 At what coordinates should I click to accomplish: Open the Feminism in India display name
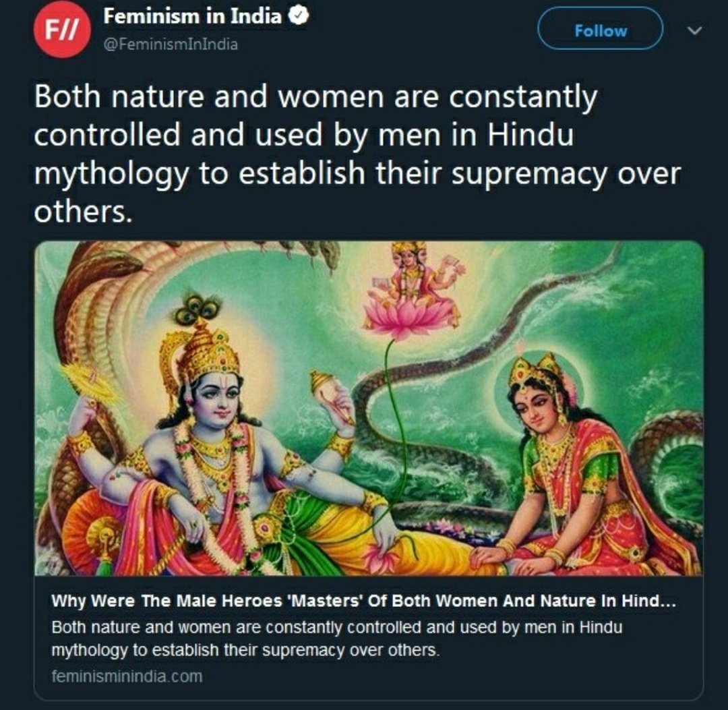[x=192, y=16]
